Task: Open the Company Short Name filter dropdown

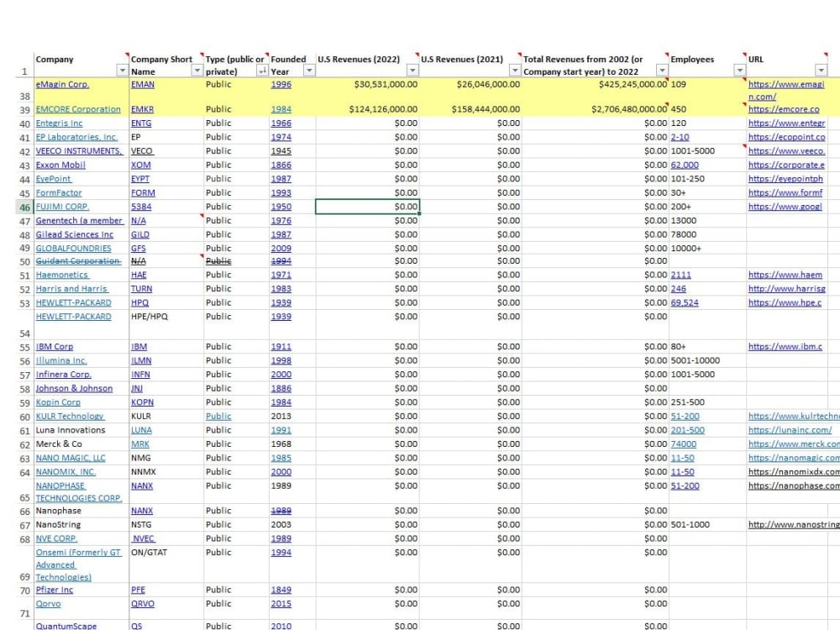Action: pyautogui.click(x=197, y=71)
